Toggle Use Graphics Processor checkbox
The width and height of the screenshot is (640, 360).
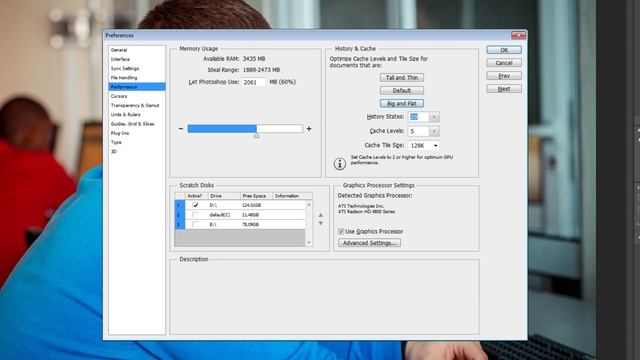(341, 231)
